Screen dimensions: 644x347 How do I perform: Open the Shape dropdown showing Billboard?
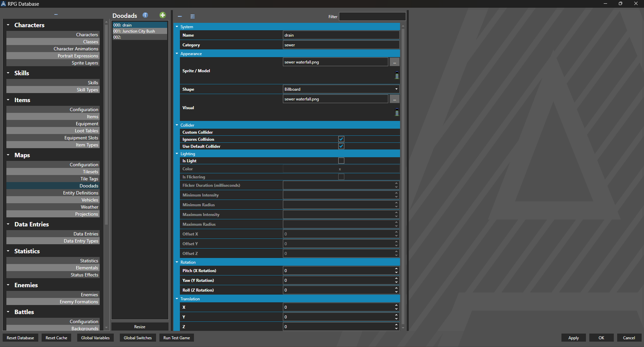click(341, 89)
